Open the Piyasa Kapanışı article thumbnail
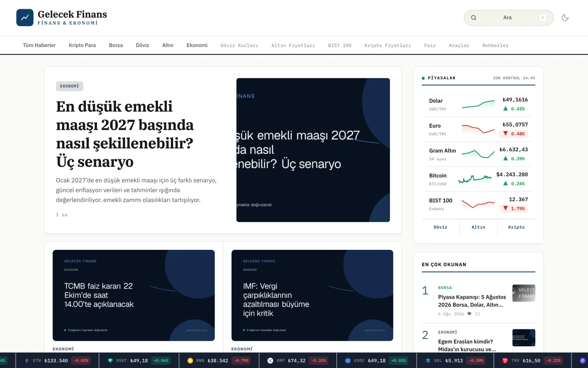 pyautogui.click(x=524, y=293)
